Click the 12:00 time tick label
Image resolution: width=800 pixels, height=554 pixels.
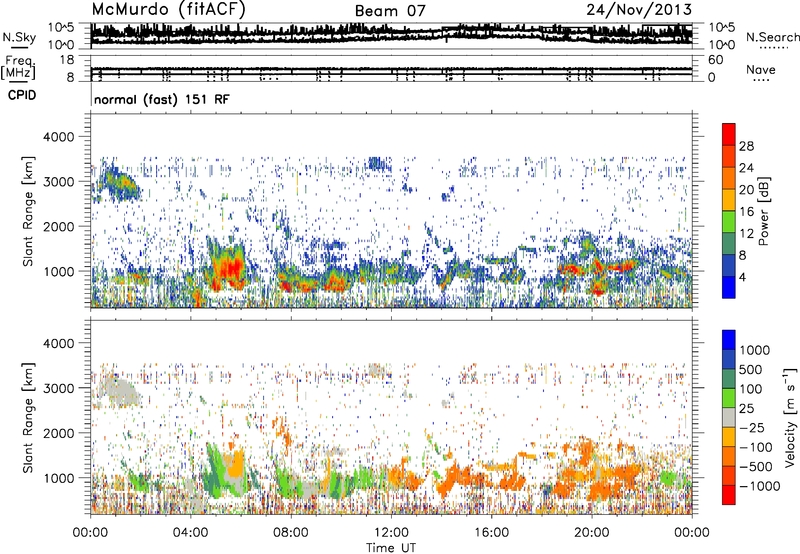pos(391,533)
